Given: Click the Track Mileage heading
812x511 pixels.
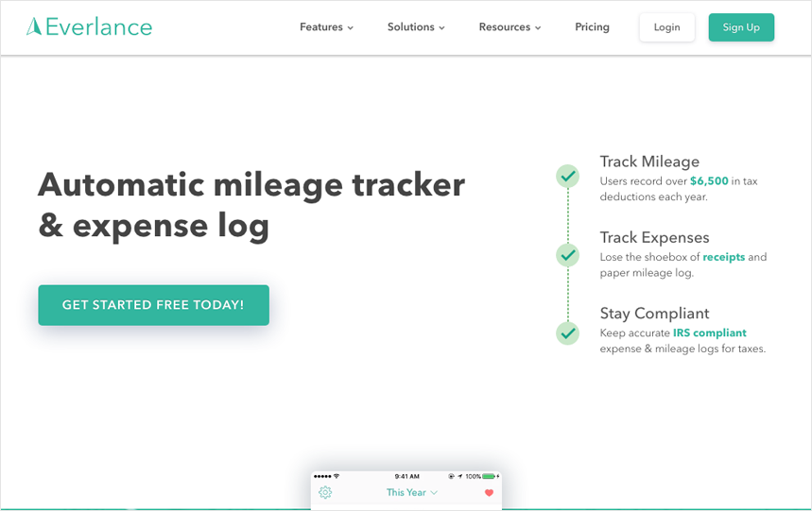Looking at the screenshot, I should pyautogui.click(x=649, y=162).
